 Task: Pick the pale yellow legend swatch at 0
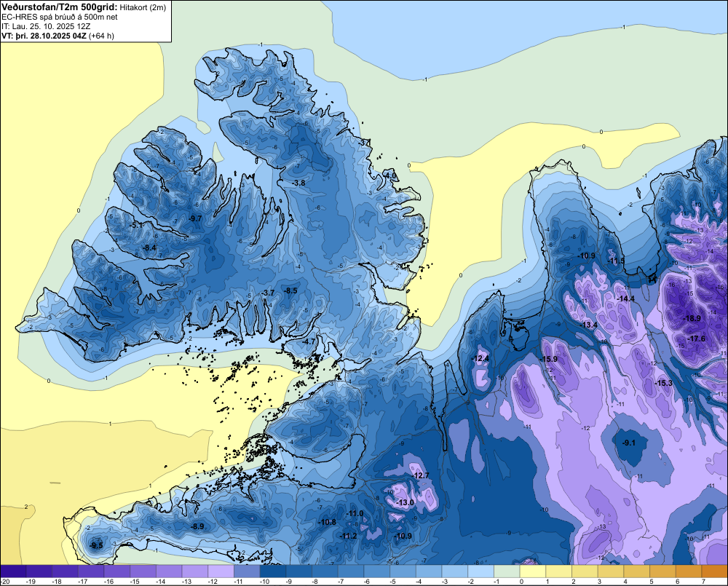[533, 571]
